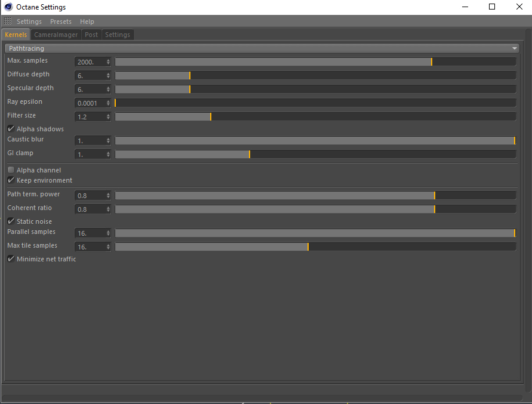Image resolution: width=532 pixels, height=404 pixels.
Task: Open the Presets menu
Action: tap(61, 21)
